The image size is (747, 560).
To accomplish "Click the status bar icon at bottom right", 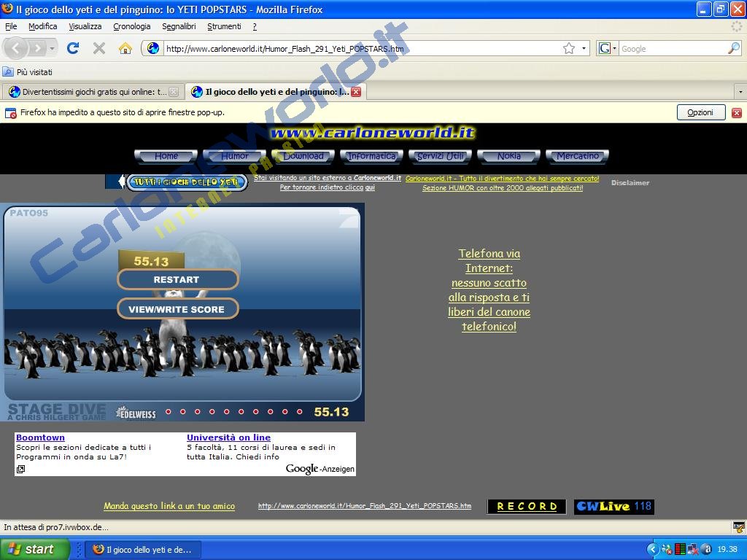I will point(738,527).
